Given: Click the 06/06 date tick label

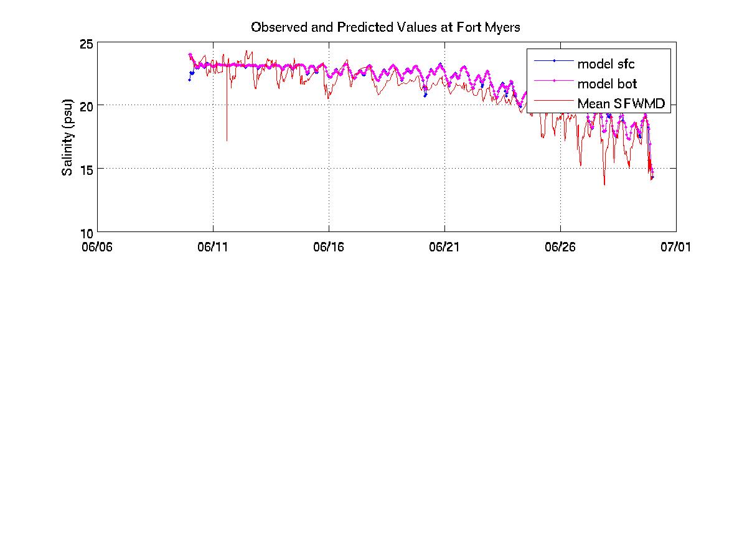Looking at the screenshot, I should point(97,246).
